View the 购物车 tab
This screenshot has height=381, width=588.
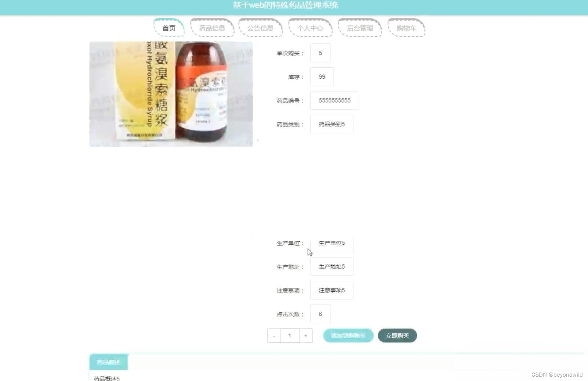coord(406,28)
